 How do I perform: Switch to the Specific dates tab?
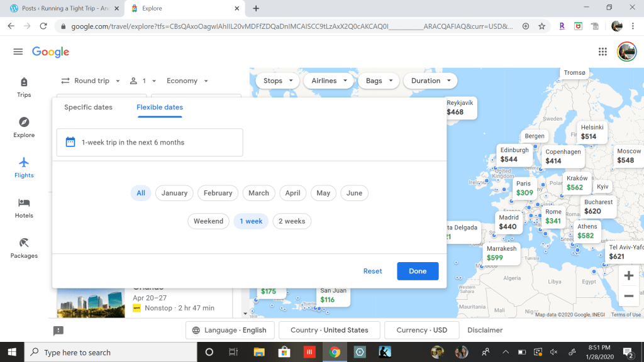88,107
